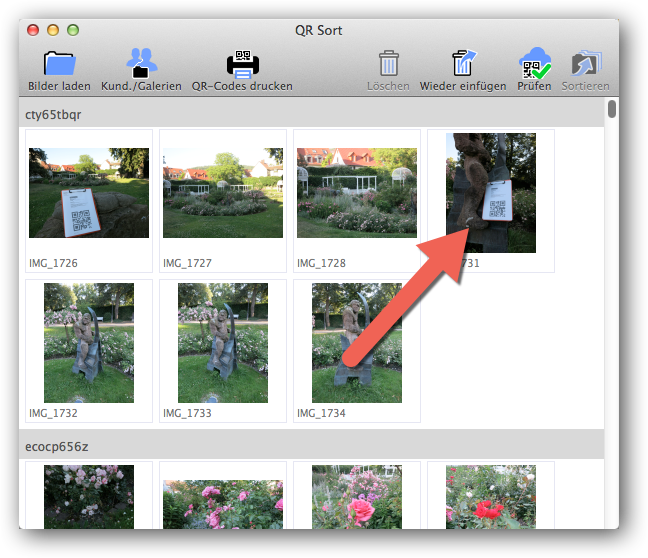The image size is (648, 558).
Task: Click Prüfen QR check icon
Action: (x=535, y=63)
